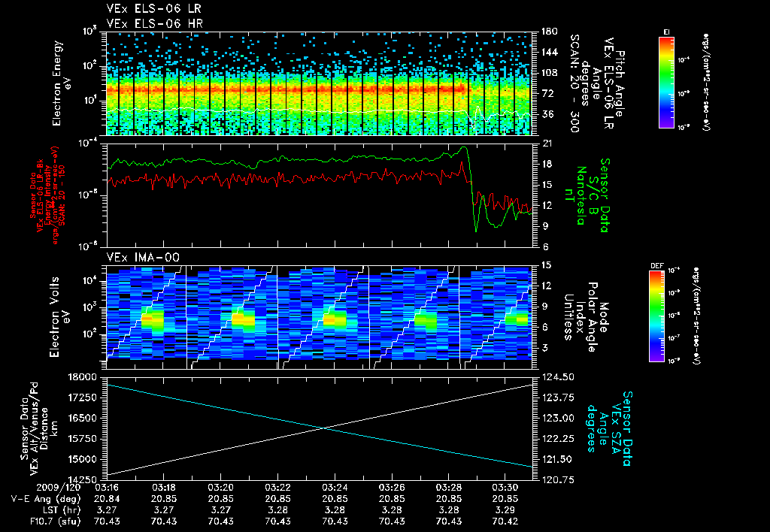
Task: Select the F10.7 value 70.42
Action: [x=505, y=521]
